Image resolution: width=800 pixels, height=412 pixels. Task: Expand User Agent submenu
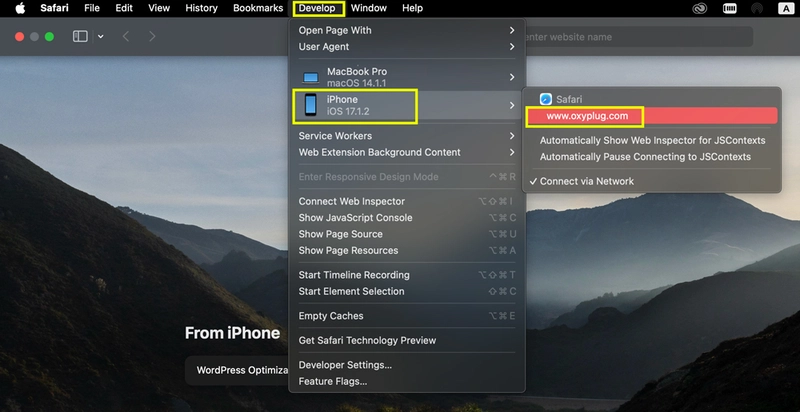pyautogui.click(x=407, y=46)
